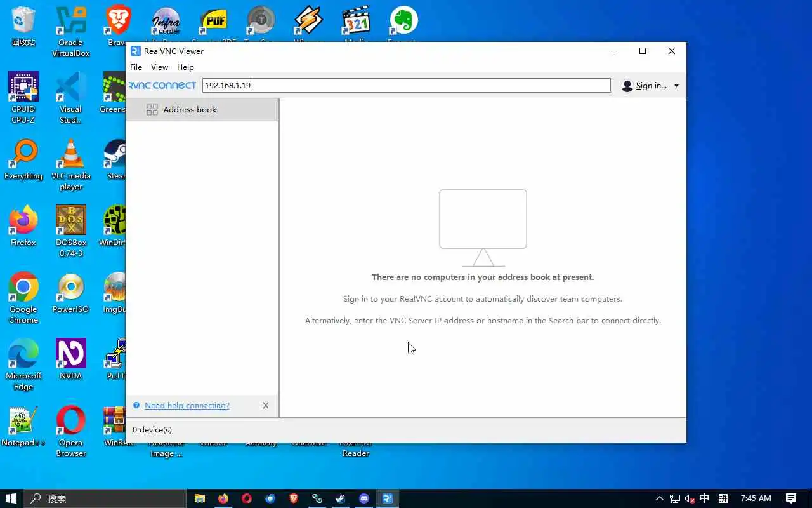The height and width of the screenshot is (508, 812).
Task: Click the muted volume tray icon
Action: pyautogui.click(x=690, y=498)
